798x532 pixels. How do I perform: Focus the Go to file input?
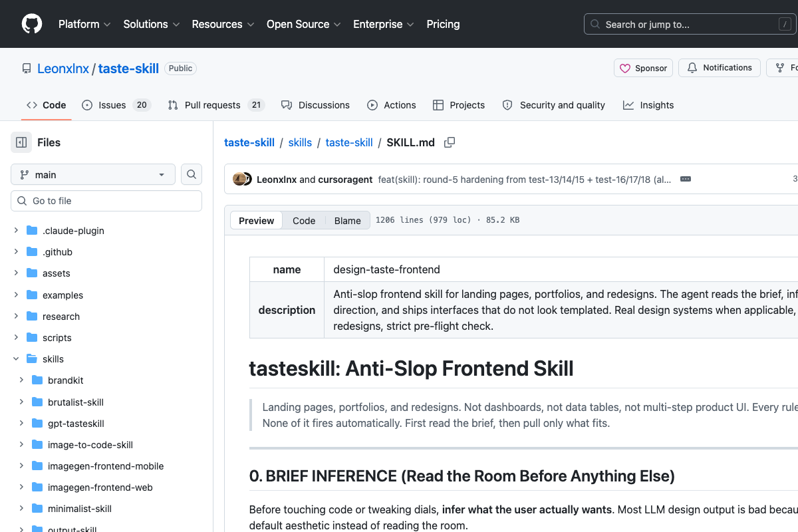coord(106,201)
